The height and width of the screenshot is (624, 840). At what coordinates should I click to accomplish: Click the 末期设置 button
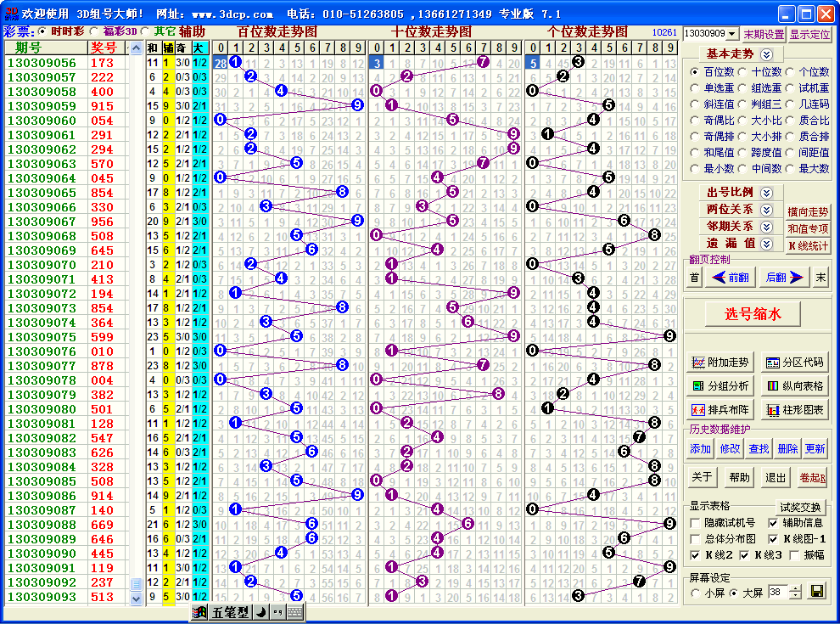click(x=764, y=34)
